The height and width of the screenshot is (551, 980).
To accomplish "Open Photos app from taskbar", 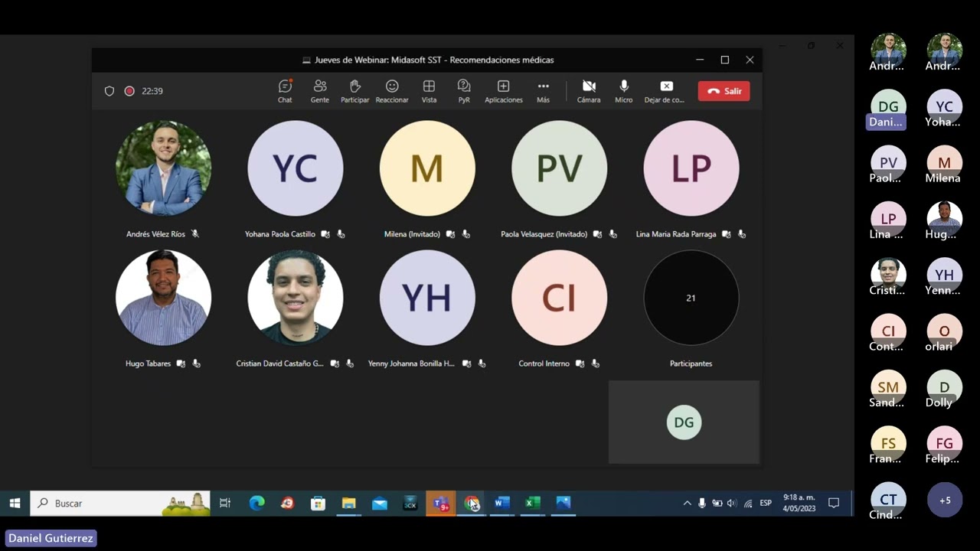I will [x=563, y=503].
